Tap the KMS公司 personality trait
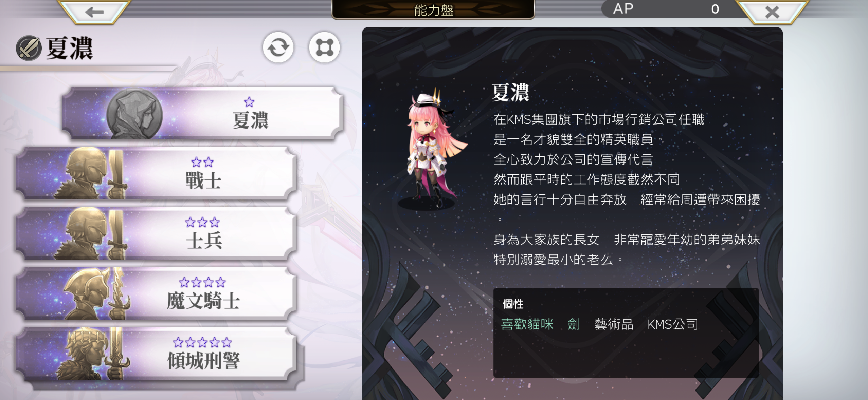The image size is (868, 400). [672, 324]
